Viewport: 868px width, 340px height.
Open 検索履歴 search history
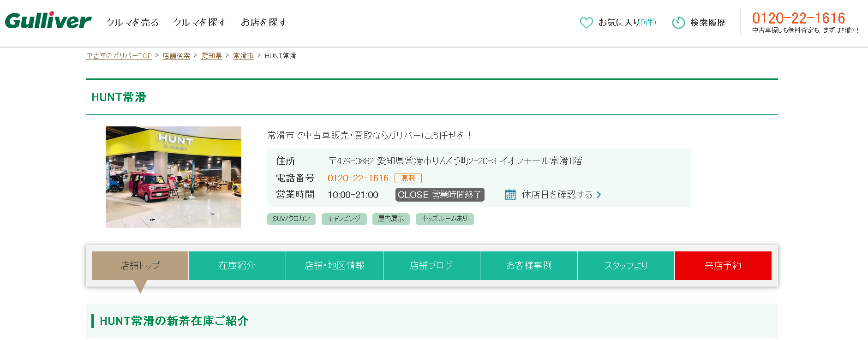(x=708, y=23)
